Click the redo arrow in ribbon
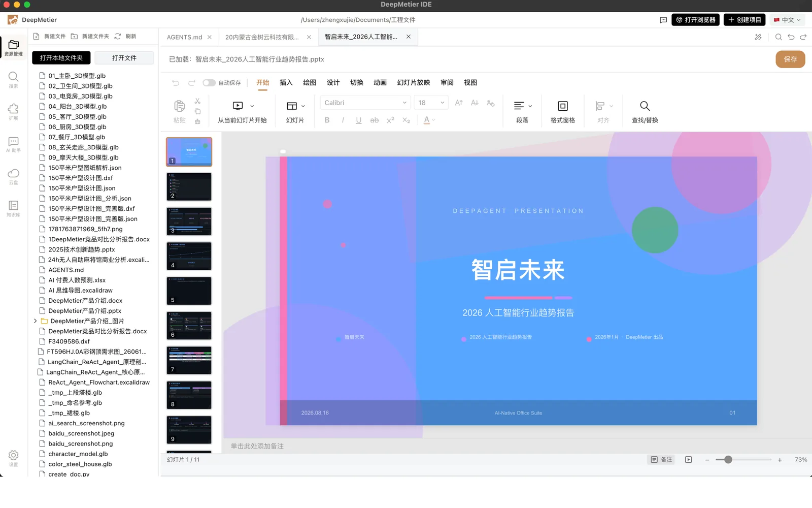This screenshot has width=812, height=508. click(192, 83)
